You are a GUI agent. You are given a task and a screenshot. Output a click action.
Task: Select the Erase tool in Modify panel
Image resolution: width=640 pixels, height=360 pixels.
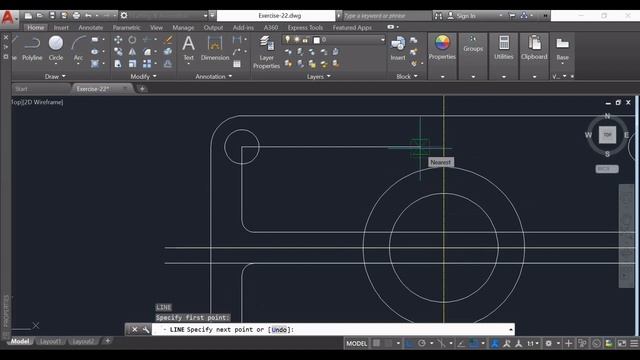tap(168, 40)
